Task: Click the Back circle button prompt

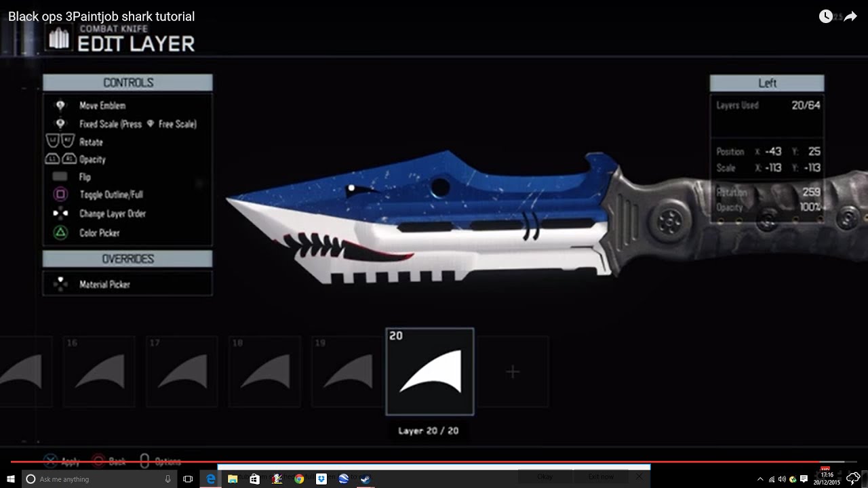Action: click(108, 462)
